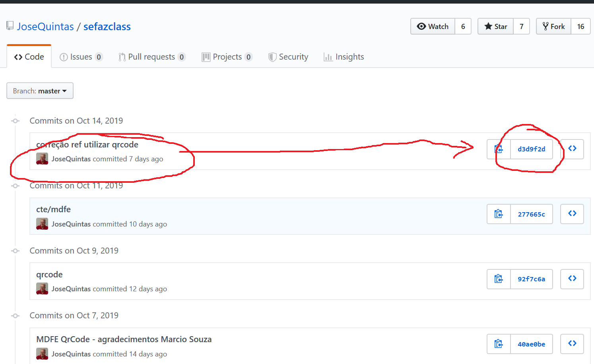Browse repository at the qrcode commit
Screen dimensions: 594x364
click(x=572, y=279)
